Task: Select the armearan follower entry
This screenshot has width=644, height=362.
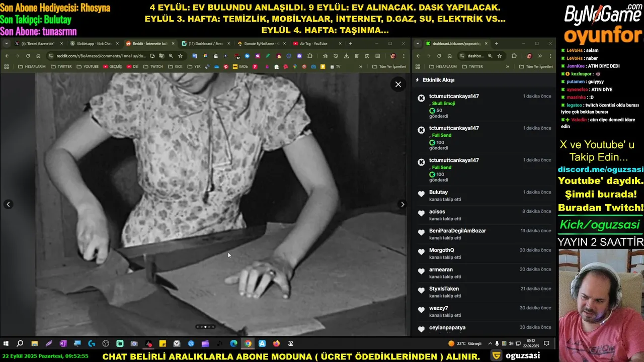Action: tap(484, 273)
